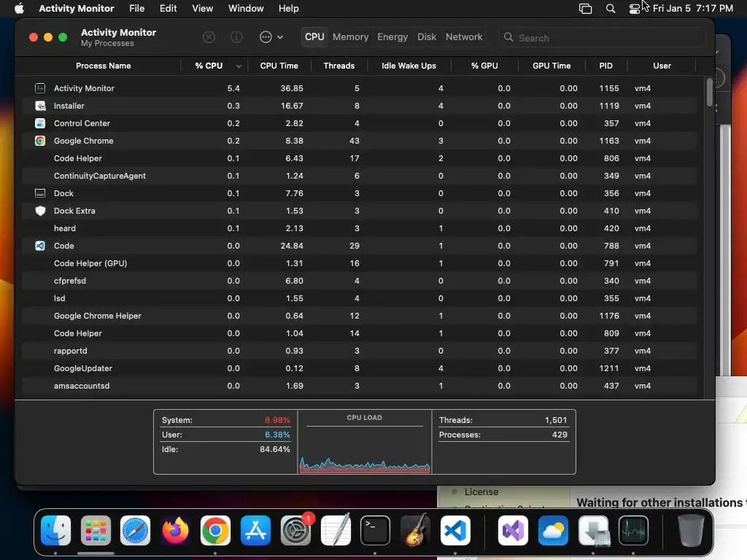Open Spotlight search in menu bar

point(611,9)
